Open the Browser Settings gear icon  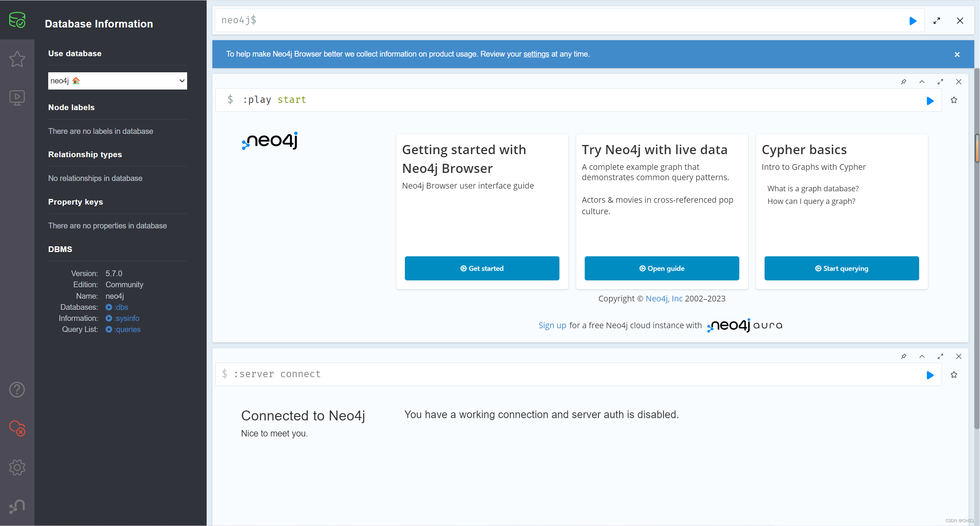[x=17, y=467]
